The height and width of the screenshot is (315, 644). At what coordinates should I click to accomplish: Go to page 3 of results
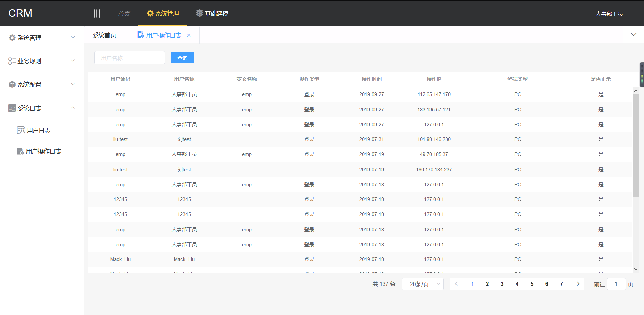[502, 284]
